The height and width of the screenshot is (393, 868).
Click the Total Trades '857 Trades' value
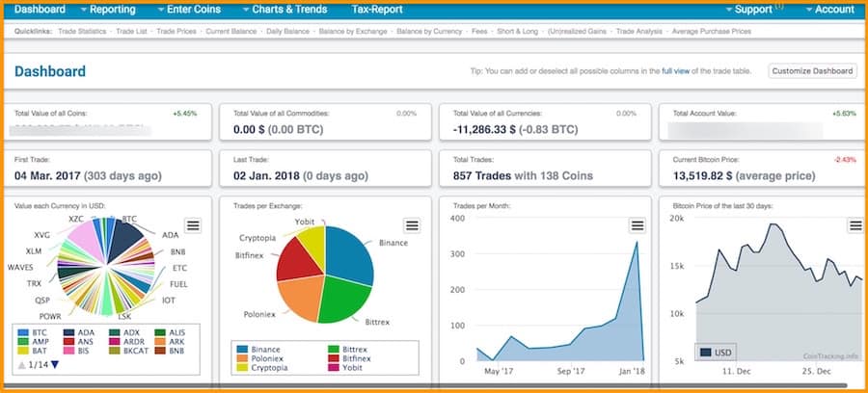482,175
